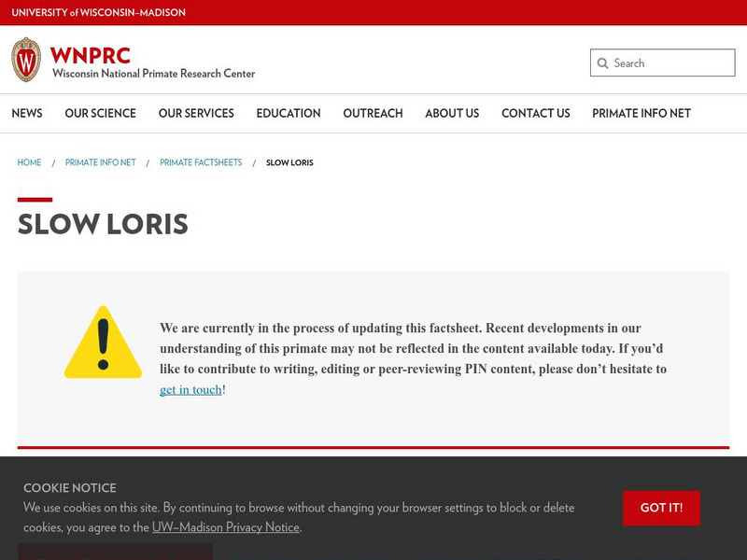Dismiss cookie notice with Got It button

(x=661, y=508)
